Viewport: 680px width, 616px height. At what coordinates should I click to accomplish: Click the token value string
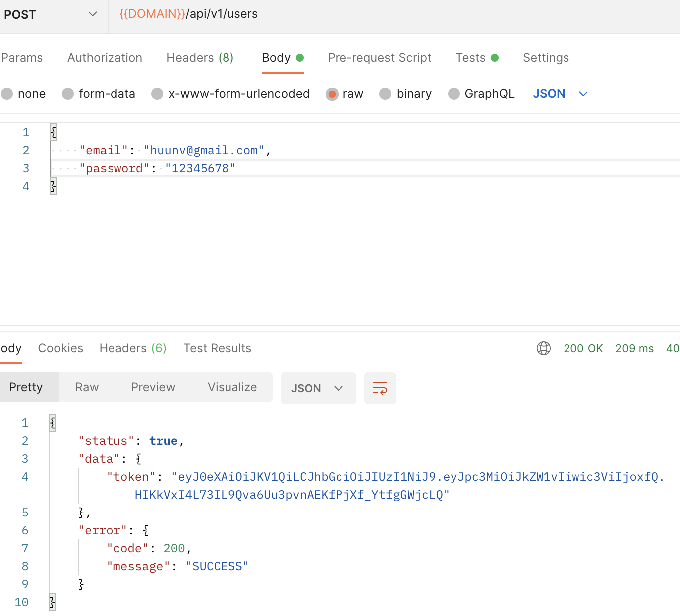click(x=400, y=486)
